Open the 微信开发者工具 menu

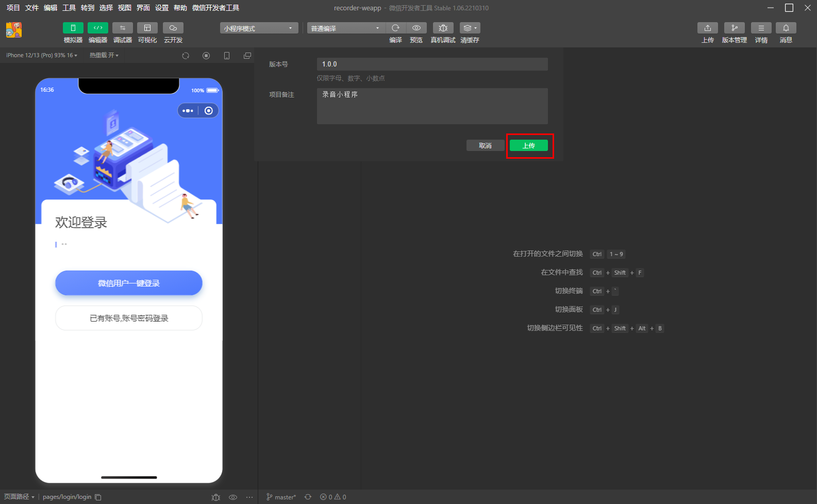(215, 8)
